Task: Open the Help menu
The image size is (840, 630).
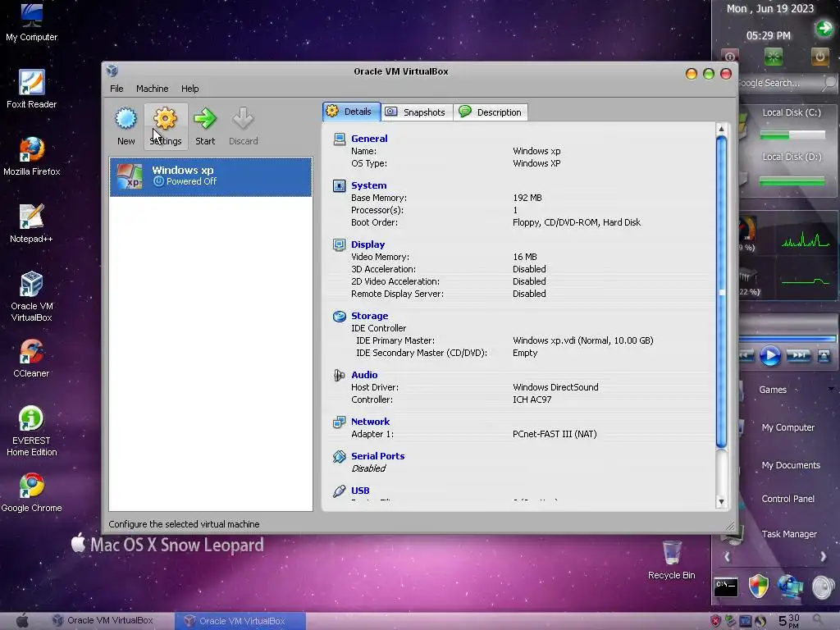Action: tap(189, 89)
